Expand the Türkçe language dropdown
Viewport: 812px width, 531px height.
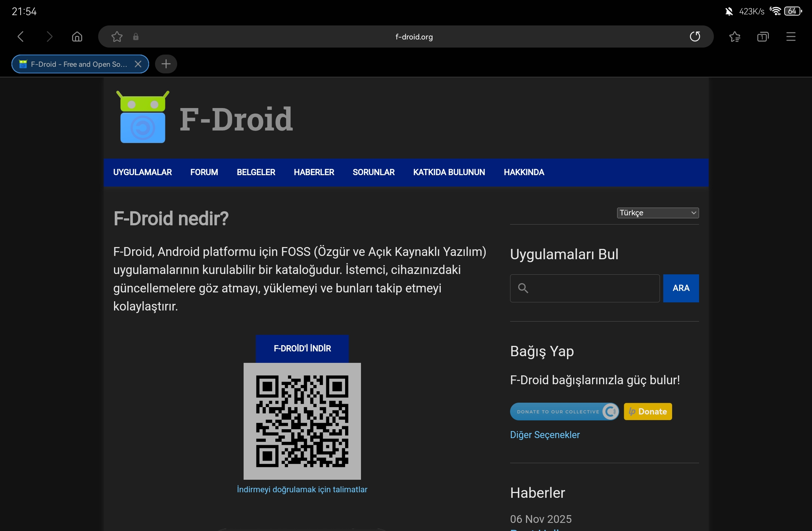(658, 213)
